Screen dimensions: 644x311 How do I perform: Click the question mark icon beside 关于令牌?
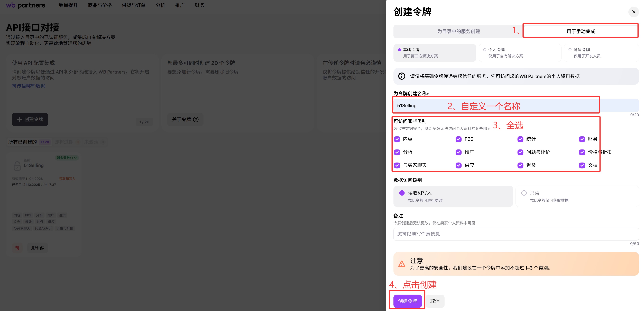click(196, 119)
